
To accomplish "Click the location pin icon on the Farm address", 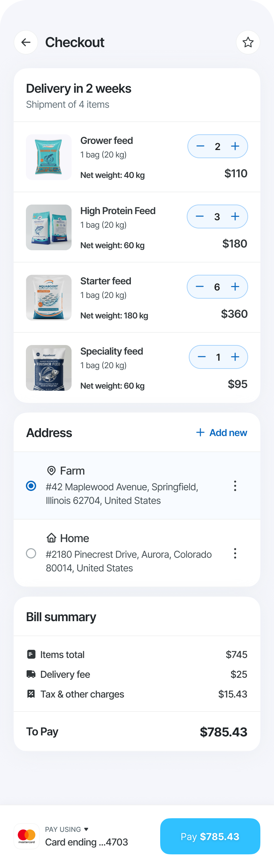I will pos(51,470).
